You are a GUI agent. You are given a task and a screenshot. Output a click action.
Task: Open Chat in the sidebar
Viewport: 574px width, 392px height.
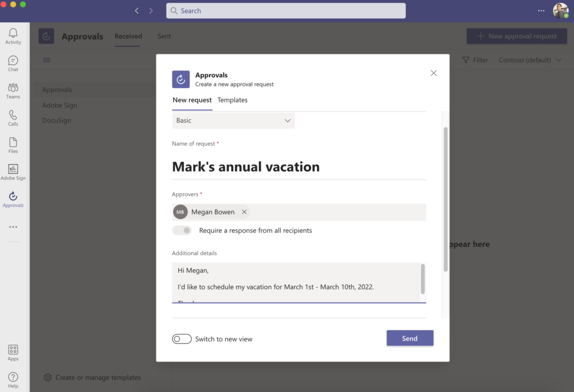click(13, 64)
